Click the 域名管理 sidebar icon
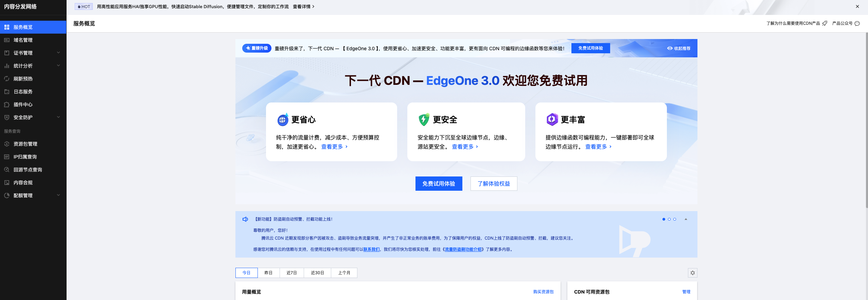Screen dimensions: 868x300 pos(7,40)
